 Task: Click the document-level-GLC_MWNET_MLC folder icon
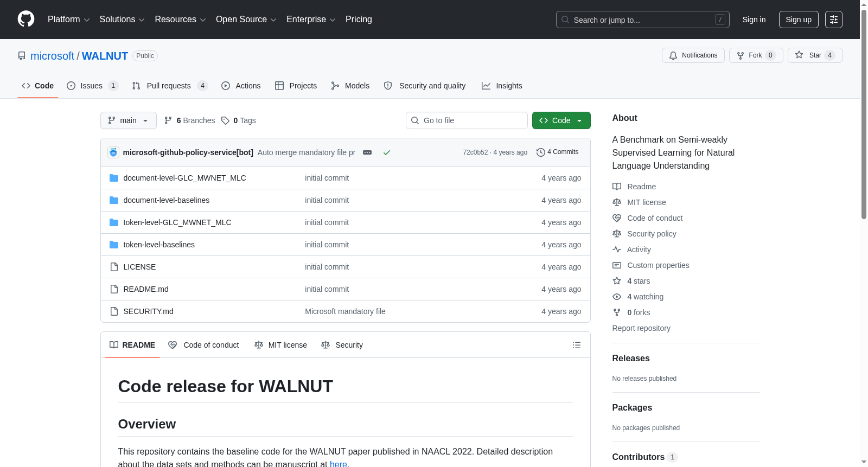(x=114, y=178)
